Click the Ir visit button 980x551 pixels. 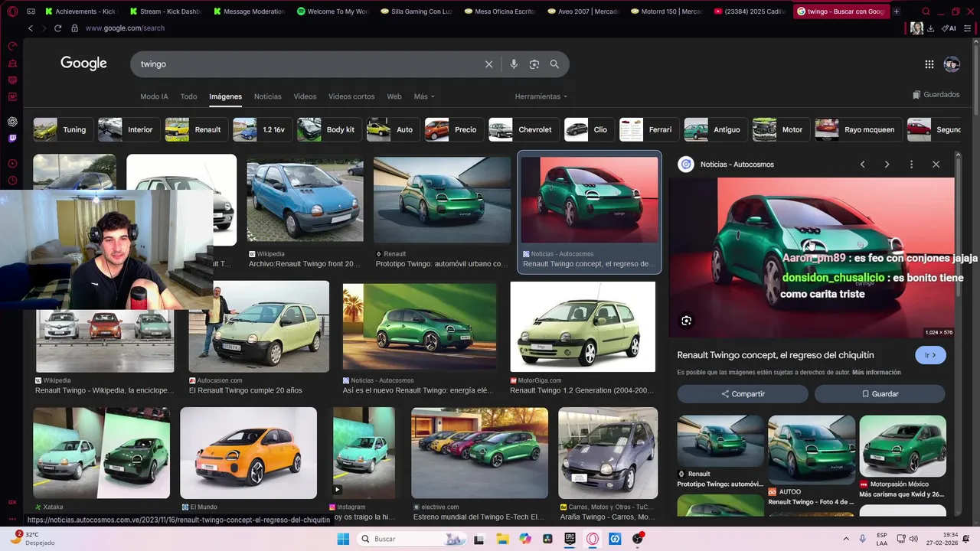[x=930, y=355]
